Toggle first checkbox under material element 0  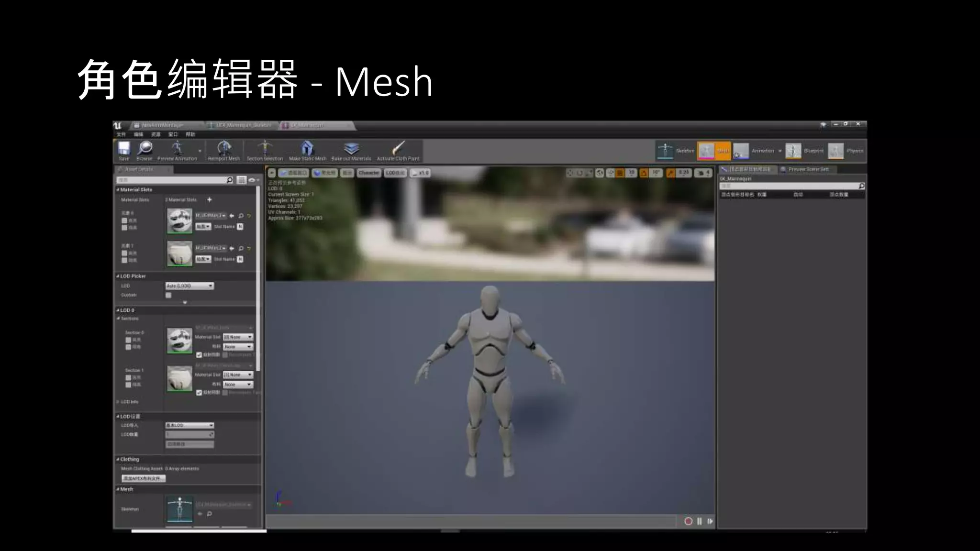pyautogui.click(x=124, y=220)
